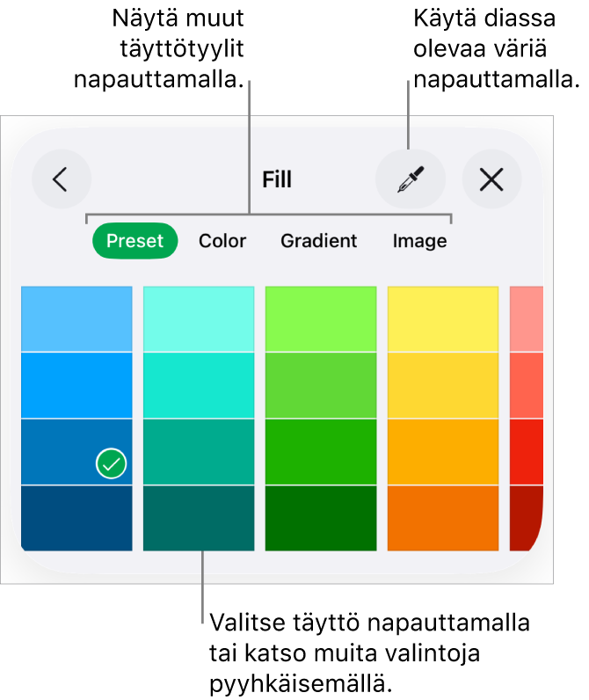Pick the bright turquoise swatch

tap(199, 385)
